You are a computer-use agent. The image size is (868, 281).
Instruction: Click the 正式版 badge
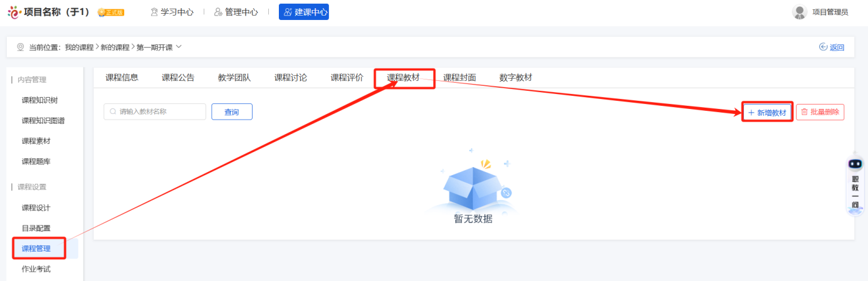coord(111,13)
